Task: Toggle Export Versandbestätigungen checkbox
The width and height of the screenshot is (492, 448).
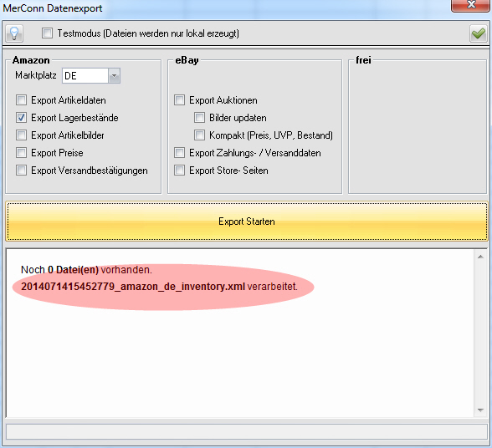Action: pyautogui.click(x=22, y=171)
